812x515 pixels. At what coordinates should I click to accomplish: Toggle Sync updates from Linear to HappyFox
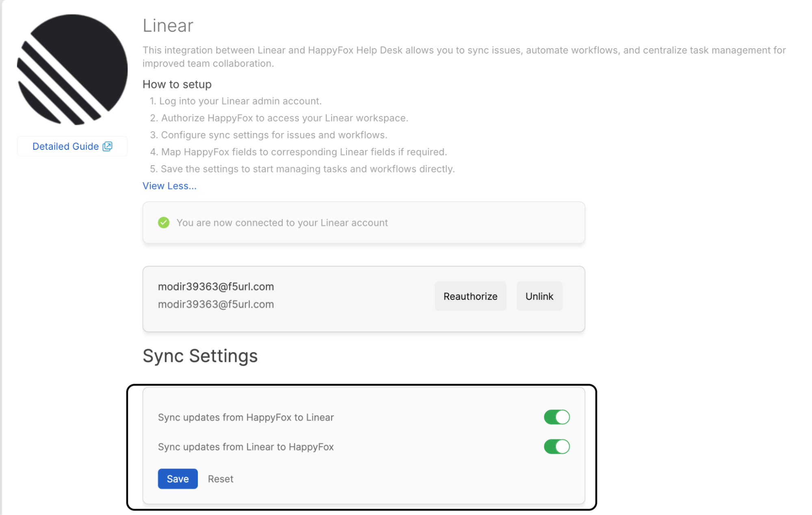coord(557,447)
